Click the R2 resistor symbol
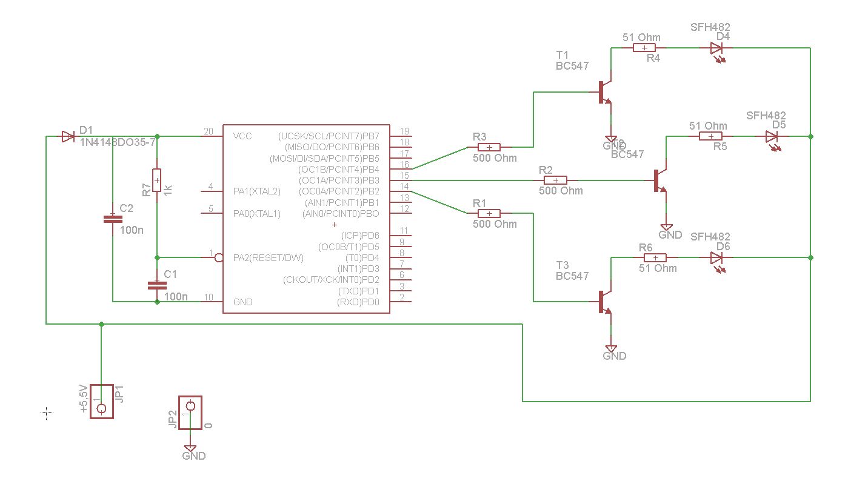 pos(555,180)
